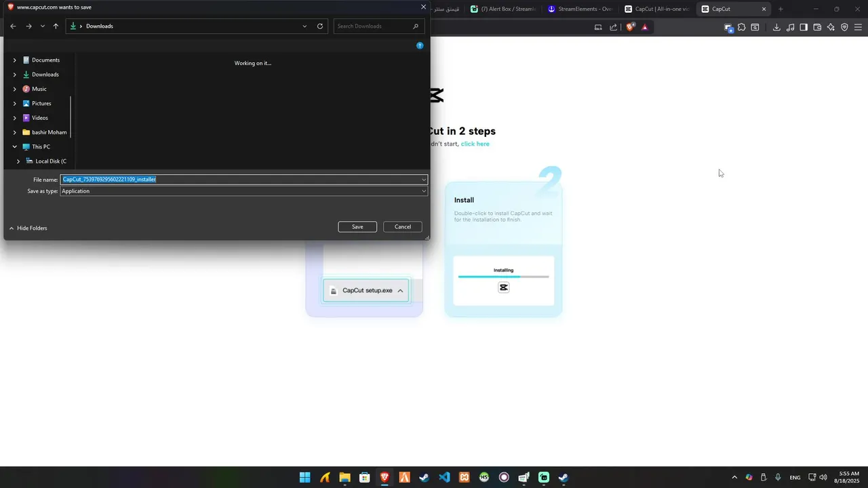Expand the Pictures tree node
Screen dimensions: 868x488
point(14,104)
